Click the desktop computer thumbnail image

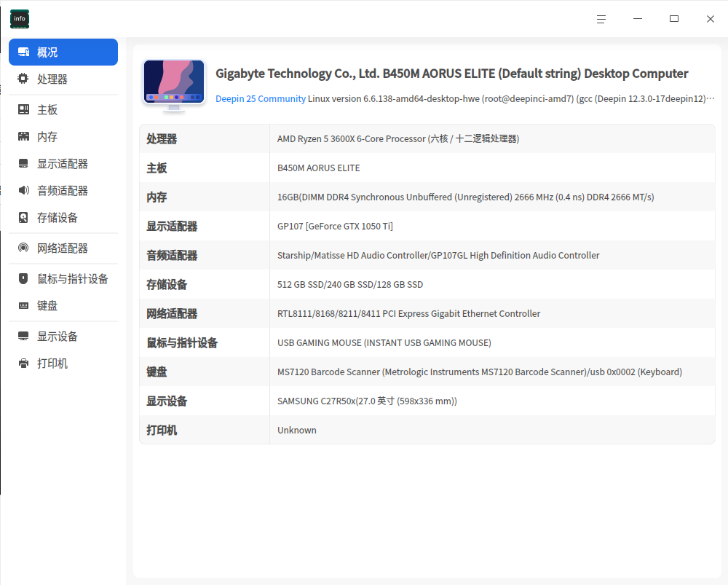174,87
